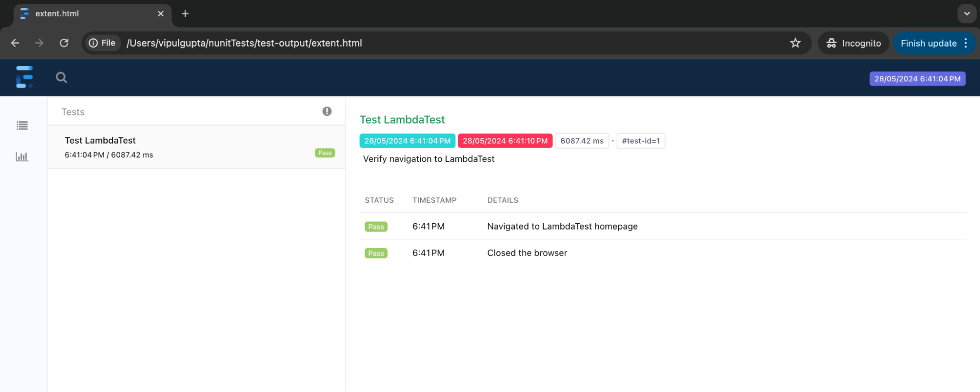980x392 pixels.
Task: Open the tab search dropdown chevron
Action: point(967,14)
